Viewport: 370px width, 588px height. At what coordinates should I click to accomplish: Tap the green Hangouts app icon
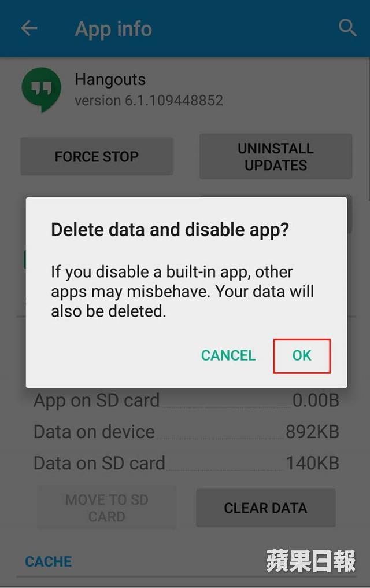pos(41,90)
